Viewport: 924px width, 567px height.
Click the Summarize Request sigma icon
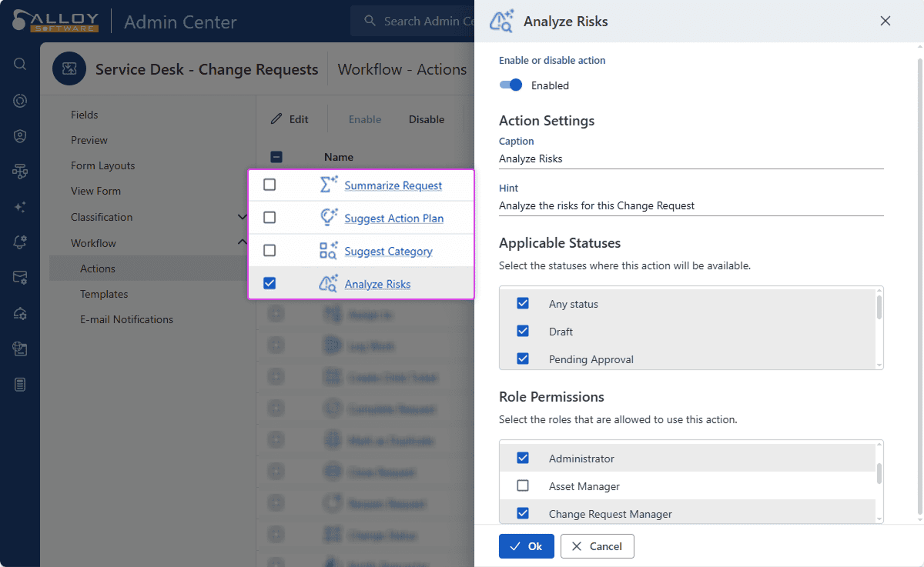[x=329, y=185]
